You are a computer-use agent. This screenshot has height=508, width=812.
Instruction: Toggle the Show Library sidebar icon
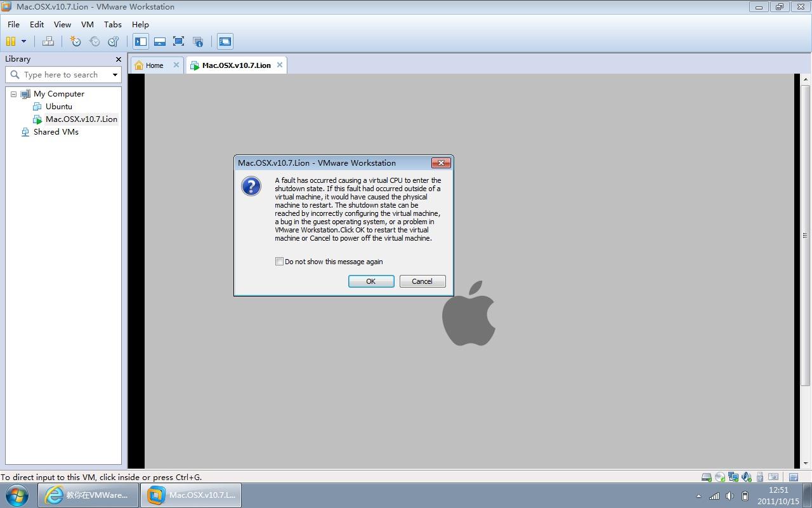point(141,41)
